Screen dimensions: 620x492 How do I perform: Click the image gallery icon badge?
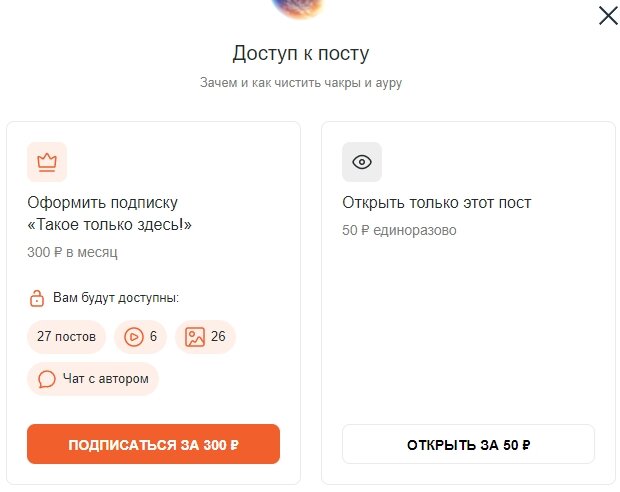[195, 337]
